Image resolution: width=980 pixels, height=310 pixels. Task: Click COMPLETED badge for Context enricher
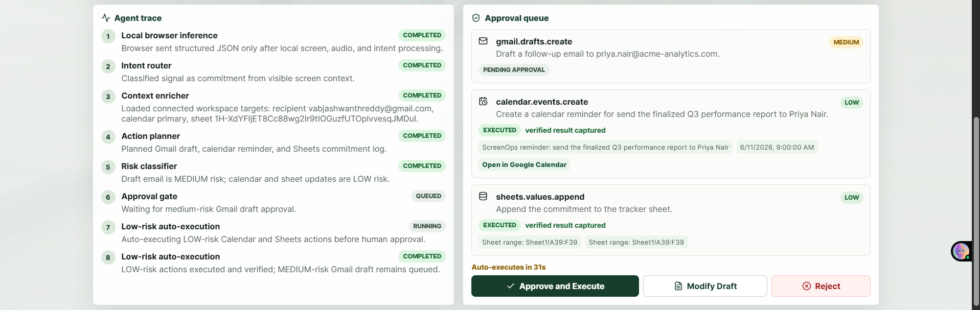pyautogui.click(x=422, y=96)
